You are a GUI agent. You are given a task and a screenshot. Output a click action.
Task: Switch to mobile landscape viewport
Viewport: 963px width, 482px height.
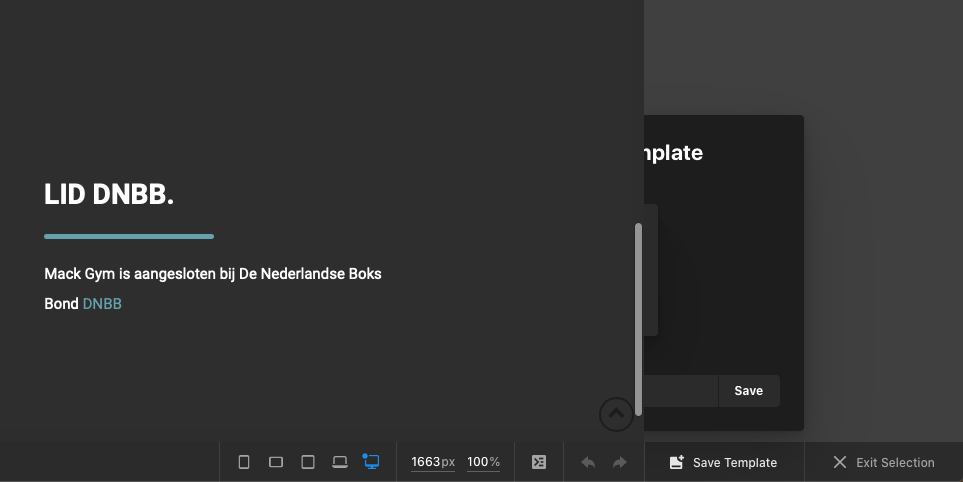click(276, 462)
